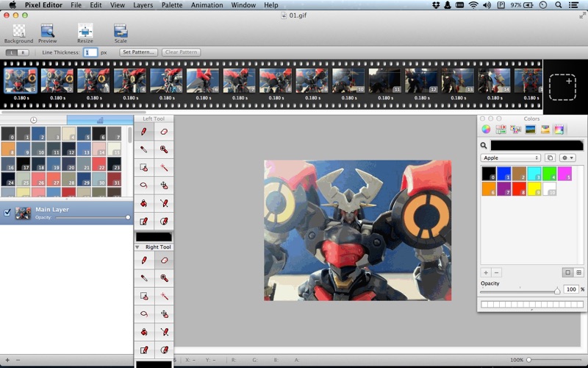Image resolution: width=588 pixels, height=368 pixels.
Task: Open the Preview tool
Action: click(x=48, y=31)
